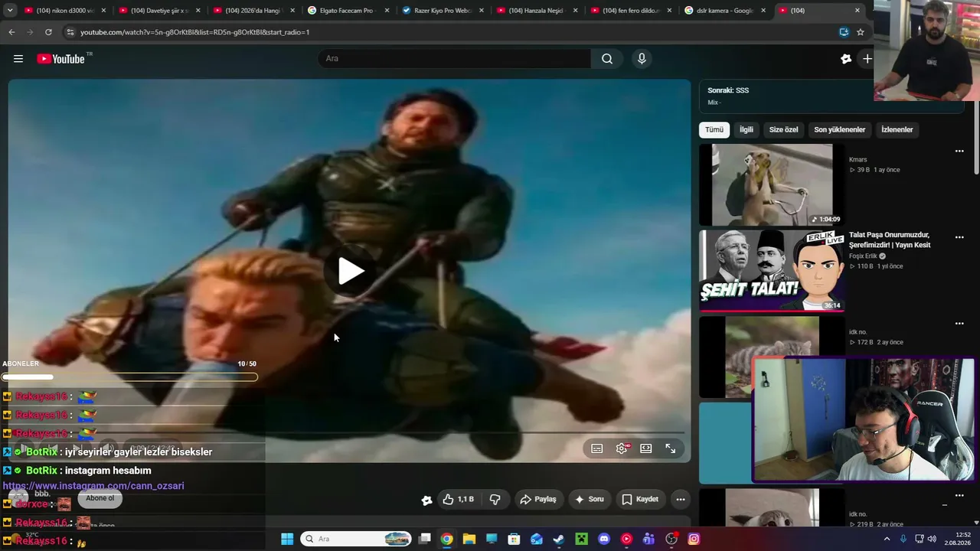Open the tab search dropdown arrow
This screenshot has width=980, height=551.
[9, 11]
